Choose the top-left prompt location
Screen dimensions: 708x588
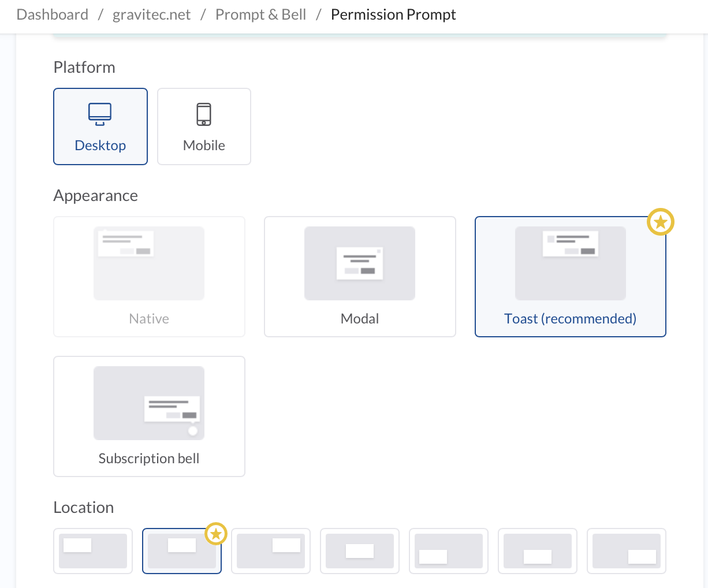click(x=93, y=551)
